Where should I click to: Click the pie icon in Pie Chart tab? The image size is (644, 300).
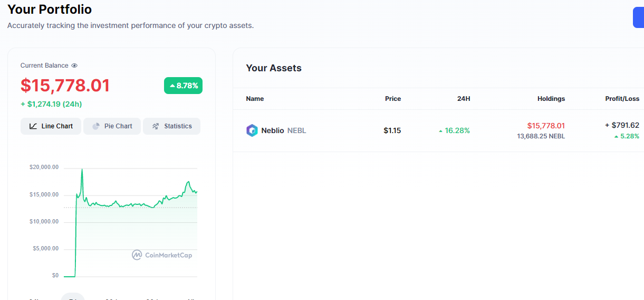pyautogui.click(x=96, y=126)
